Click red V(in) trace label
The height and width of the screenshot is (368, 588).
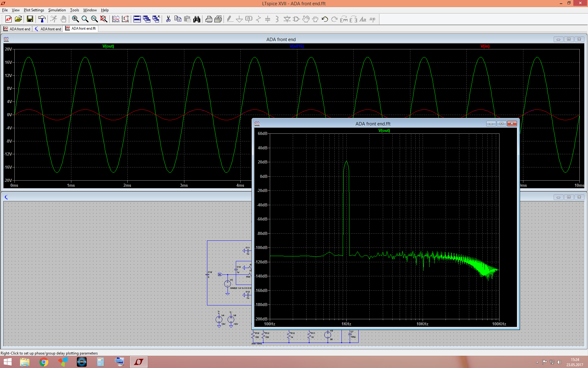[x=485, y=46]
